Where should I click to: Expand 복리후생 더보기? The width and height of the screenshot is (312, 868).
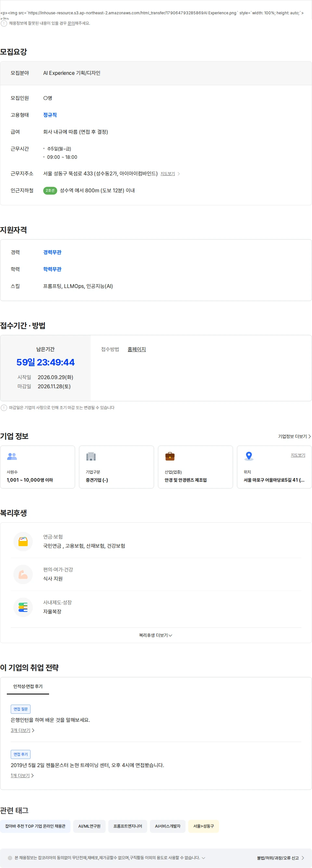coord(156,635)
